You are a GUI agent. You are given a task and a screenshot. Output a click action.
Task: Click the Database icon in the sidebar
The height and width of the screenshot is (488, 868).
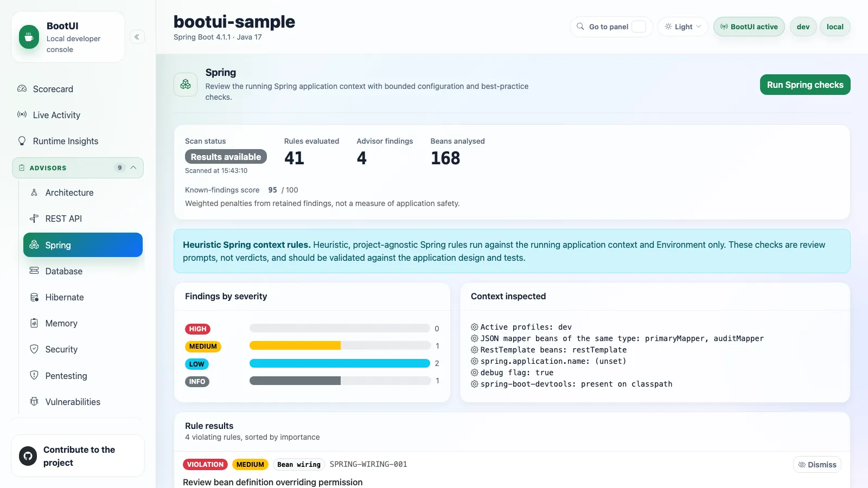pos(34,271)
